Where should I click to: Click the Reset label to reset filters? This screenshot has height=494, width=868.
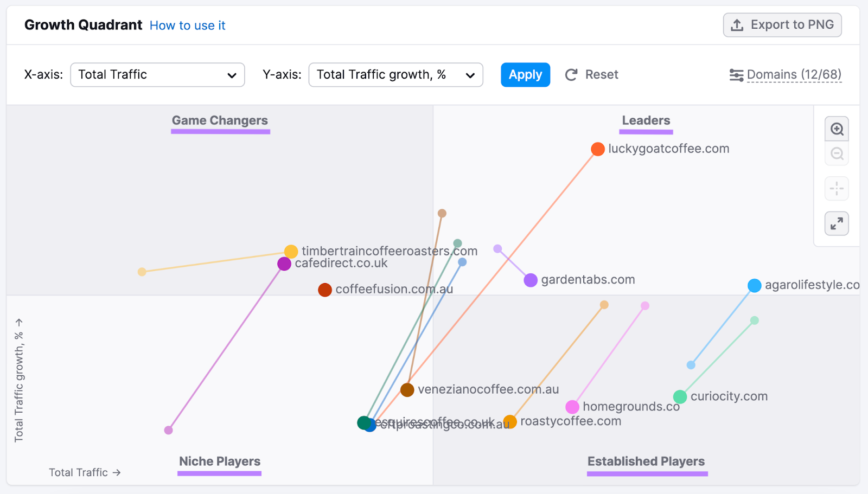[x=602, y=74]
